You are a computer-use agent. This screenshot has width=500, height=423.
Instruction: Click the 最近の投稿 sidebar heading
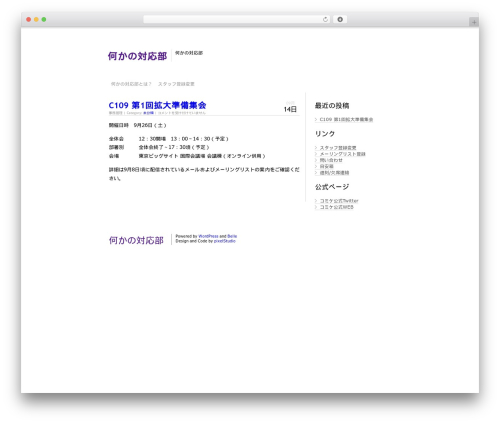pos(332,106)
